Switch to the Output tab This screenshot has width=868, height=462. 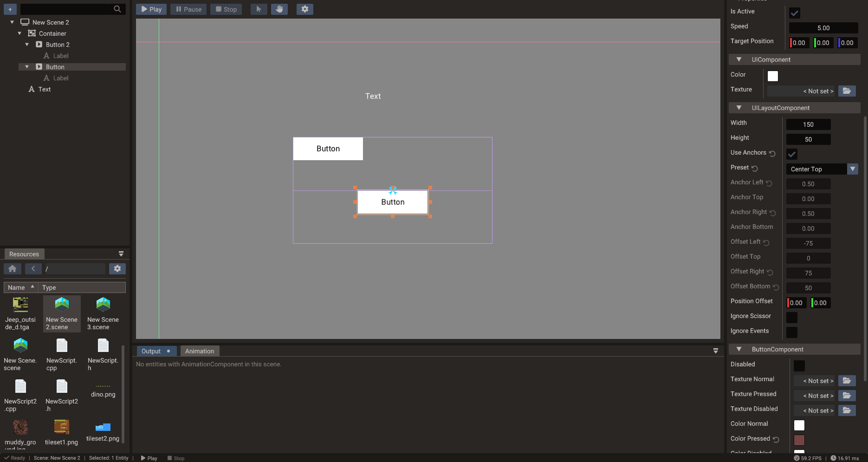tap(156, 351)
